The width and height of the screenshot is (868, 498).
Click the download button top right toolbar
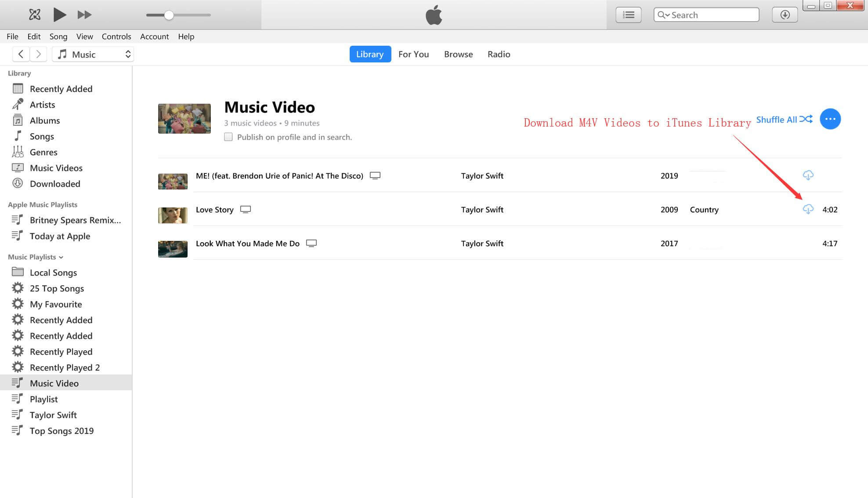(x=783, y=15)
